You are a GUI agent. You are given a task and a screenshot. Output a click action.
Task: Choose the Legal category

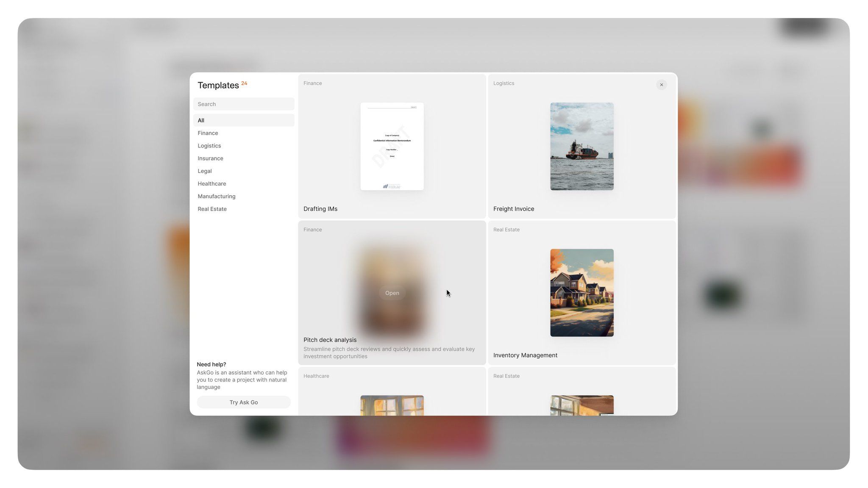coord(205,171)
